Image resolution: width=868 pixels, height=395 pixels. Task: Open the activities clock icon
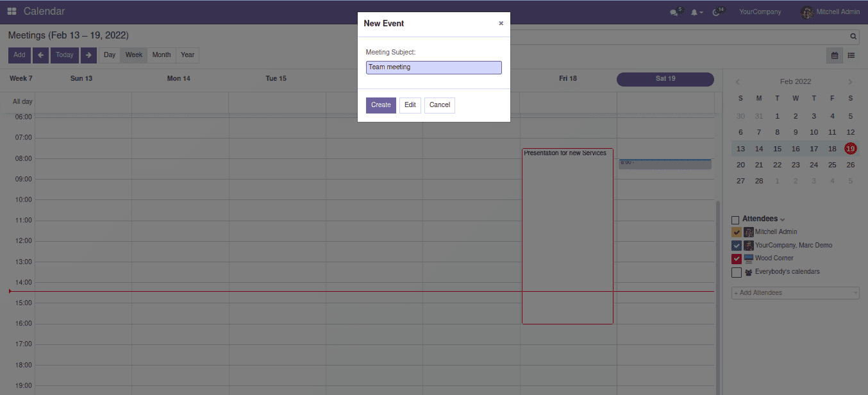click(717, 12)
